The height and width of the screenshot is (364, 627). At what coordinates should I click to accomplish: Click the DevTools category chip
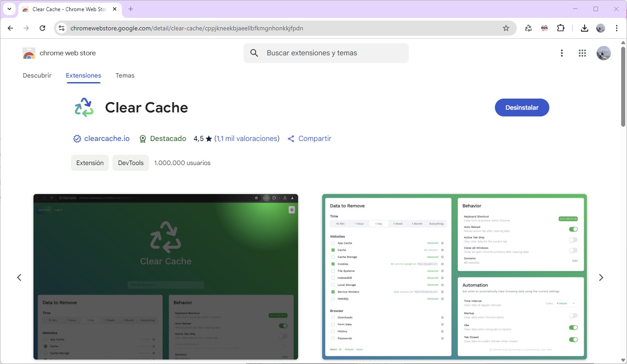click(131, 163)
